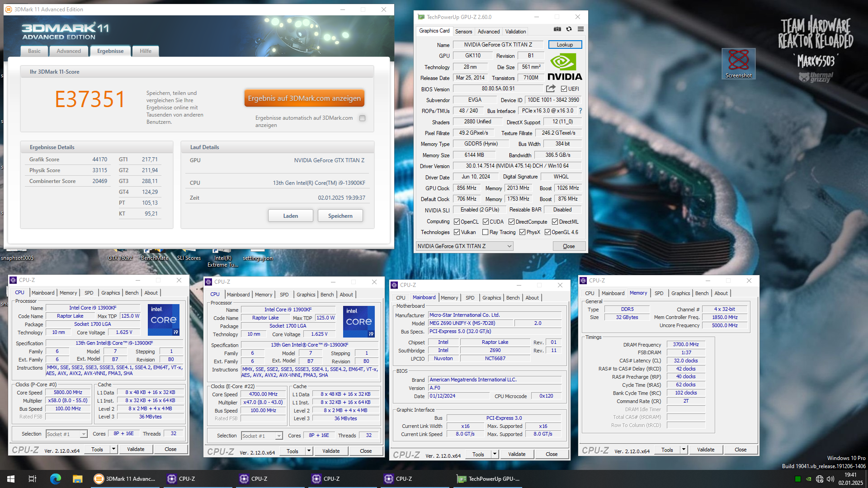Select the Intel(R) Extreme Tu... desktop icon
This screenshot has height=488, width=868.
click(222, 258)
